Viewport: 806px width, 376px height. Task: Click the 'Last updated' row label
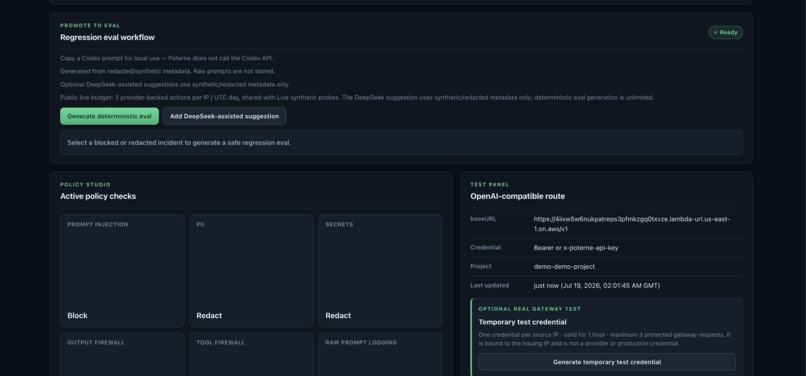[489, 285]
